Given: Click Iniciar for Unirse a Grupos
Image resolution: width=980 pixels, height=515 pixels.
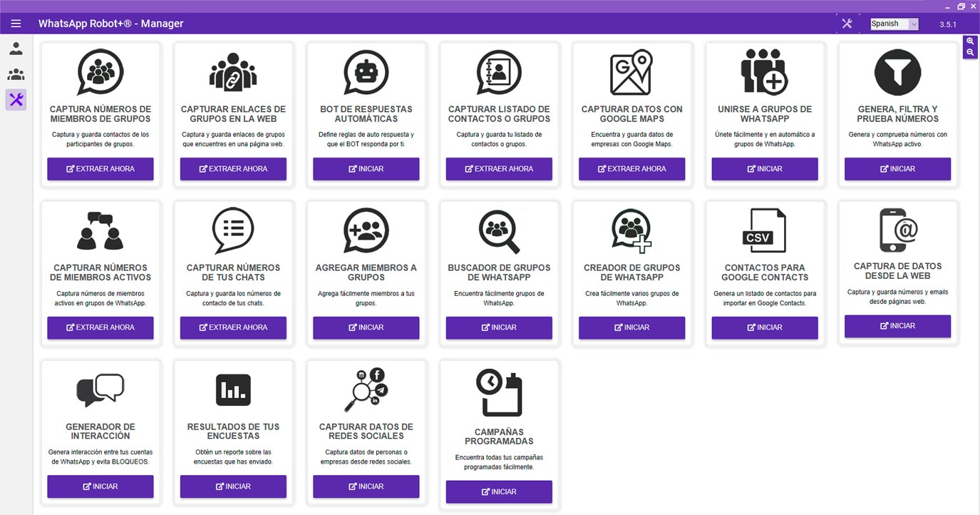Looking at the screenshot, I should tap(765, 169).
